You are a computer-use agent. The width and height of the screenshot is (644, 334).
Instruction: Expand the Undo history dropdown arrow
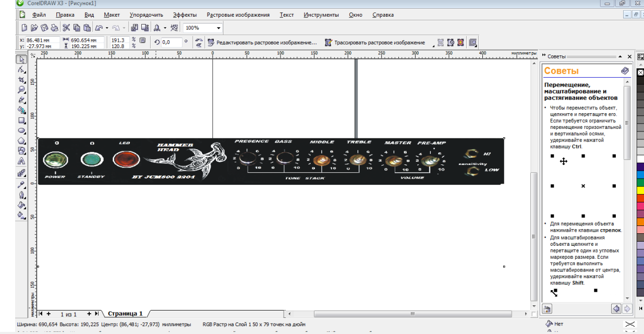tap(107, 28)
